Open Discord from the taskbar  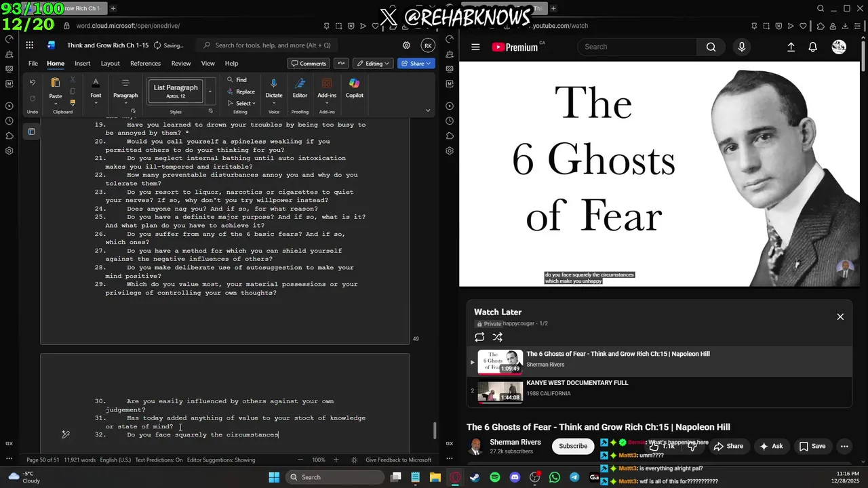tap(515, 477)
